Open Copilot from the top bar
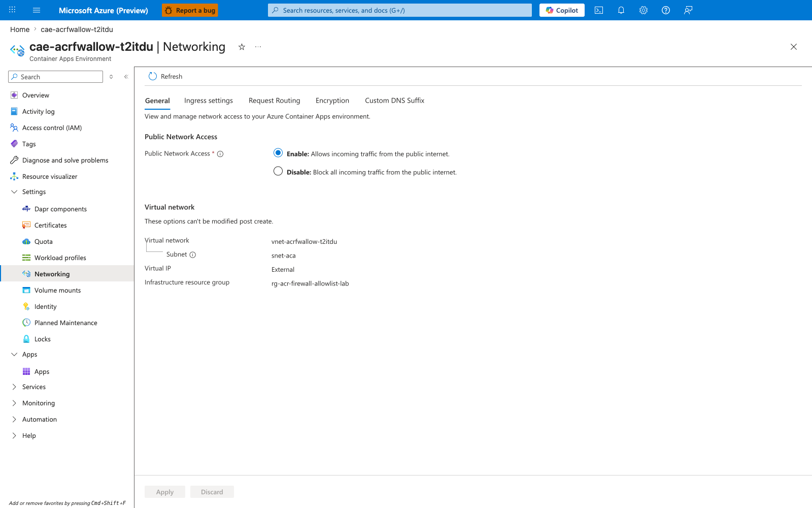Screen dimensions: 812x508 click(562, 10)
